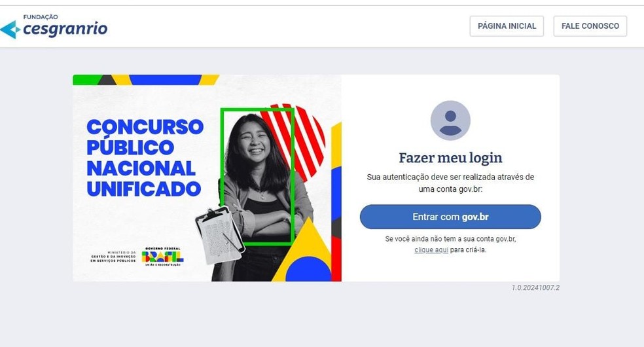Click the 'Fazer meu login' heading
Image resolution: width=644 pixels, height=347 pixels.
tap(450, 158)
